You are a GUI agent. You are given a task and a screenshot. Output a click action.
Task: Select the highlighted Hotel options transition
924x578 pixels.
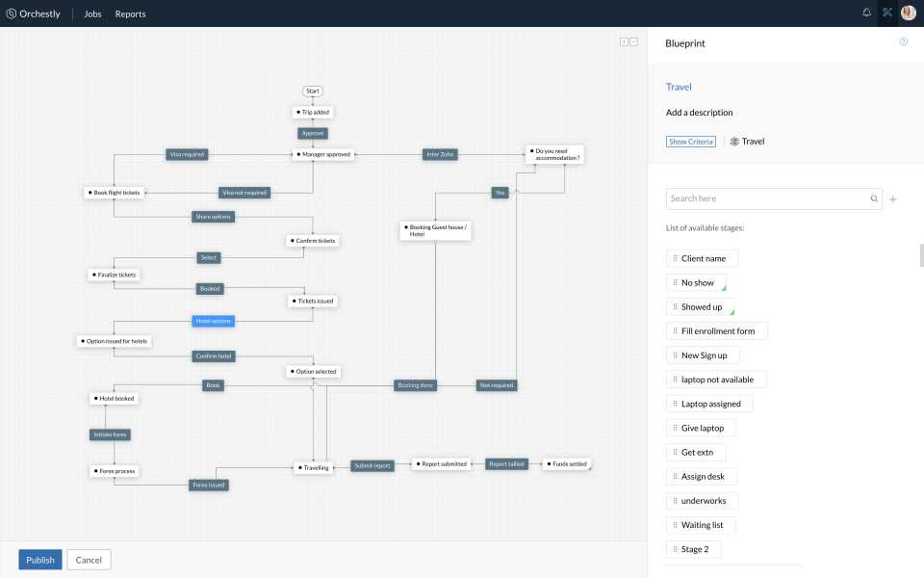click(213, 321)
